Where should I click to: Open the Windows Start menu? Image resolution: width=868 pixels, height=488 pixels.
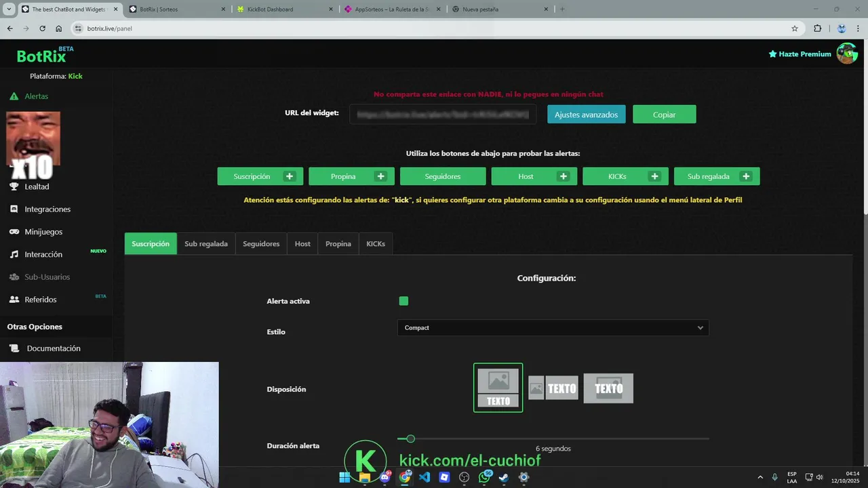coord(344,477)
